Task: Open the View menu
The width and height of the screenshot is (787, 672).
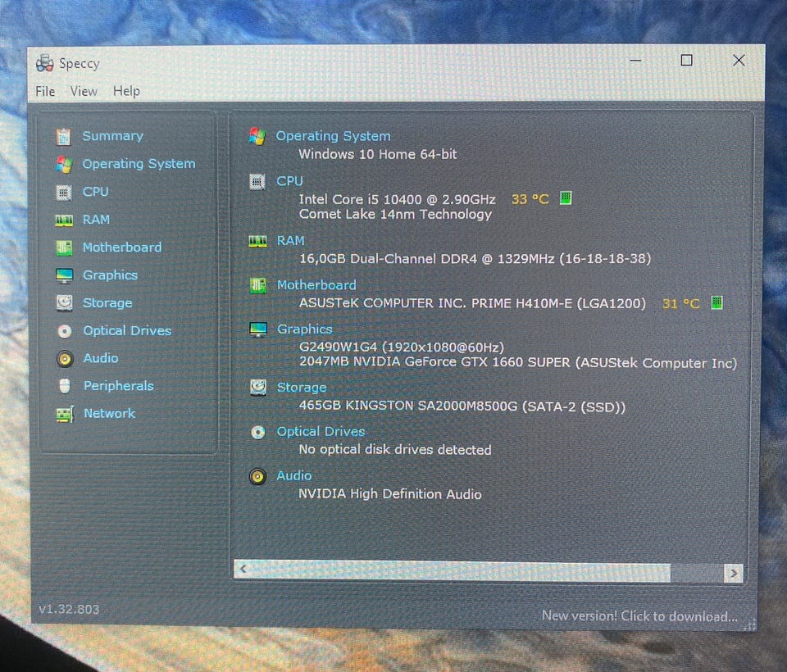Action: coord(84,91)
